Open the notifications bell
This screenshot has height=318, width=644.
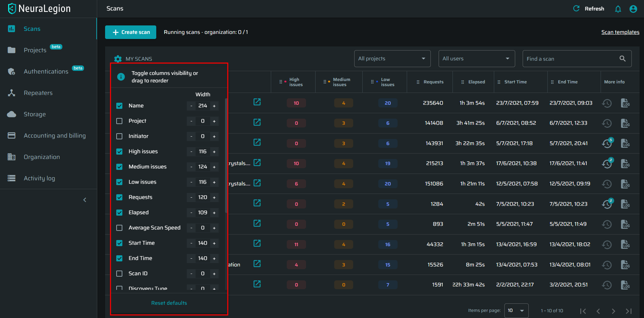point(618,9)
